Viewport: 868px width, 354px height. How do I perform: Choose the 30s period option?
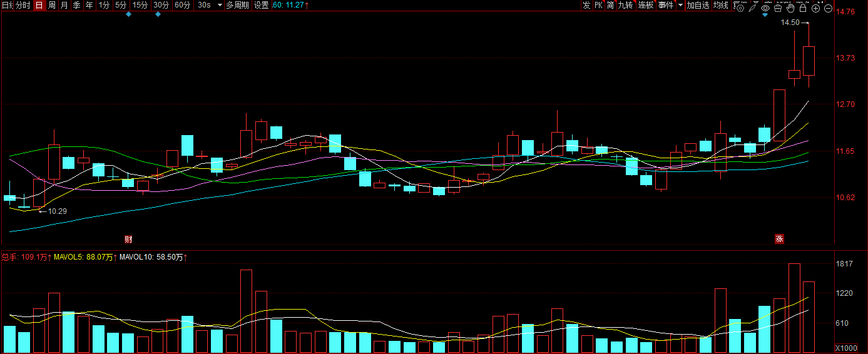pos(204,5)
